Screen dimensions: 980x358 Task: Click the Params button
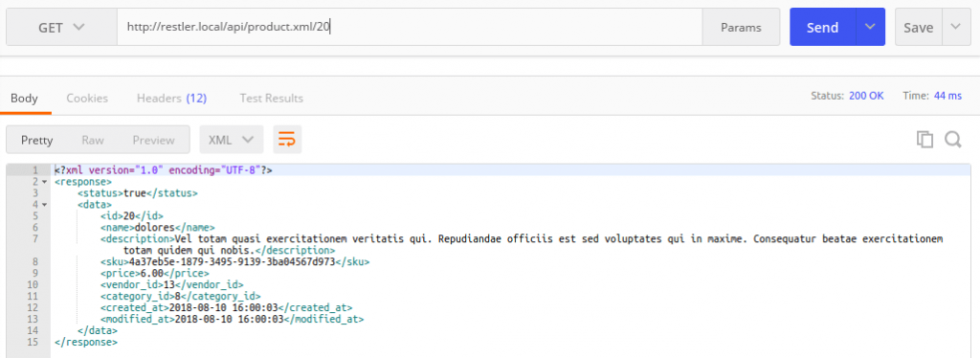tap(741, 28)
